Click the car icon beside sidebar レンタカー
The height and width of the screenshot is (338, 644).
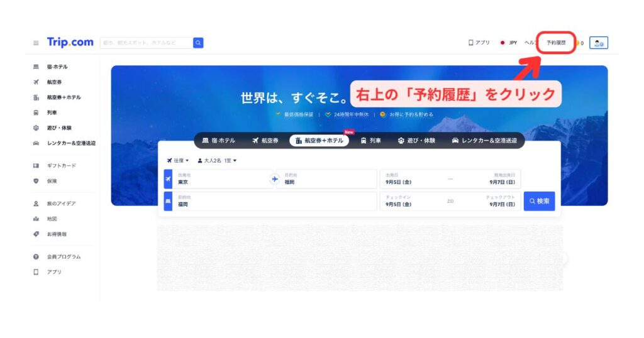(36, 143)
